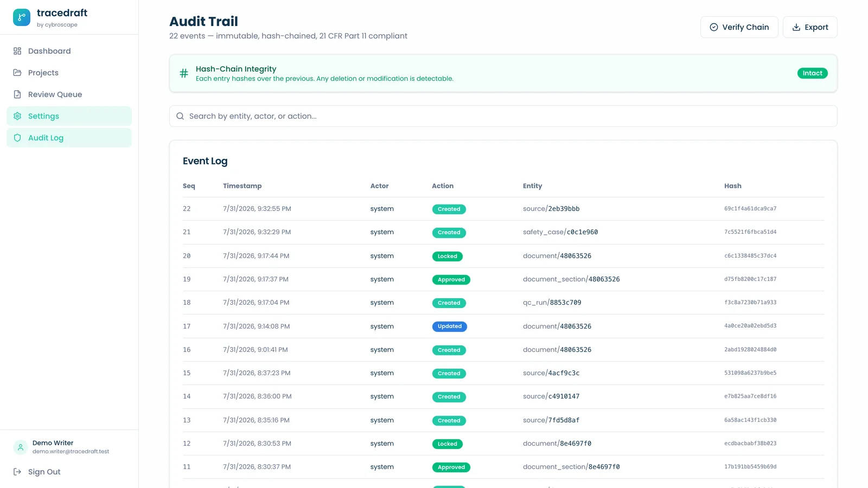Click entity safety_case/c0c1e960

click(560, 232)
